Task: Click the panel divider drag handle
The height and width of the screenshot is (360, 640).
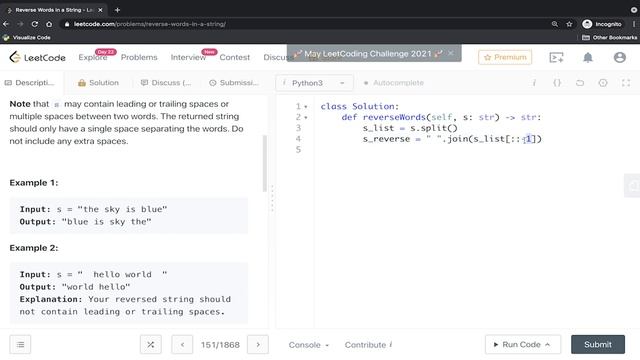Action: pos(272,198)
